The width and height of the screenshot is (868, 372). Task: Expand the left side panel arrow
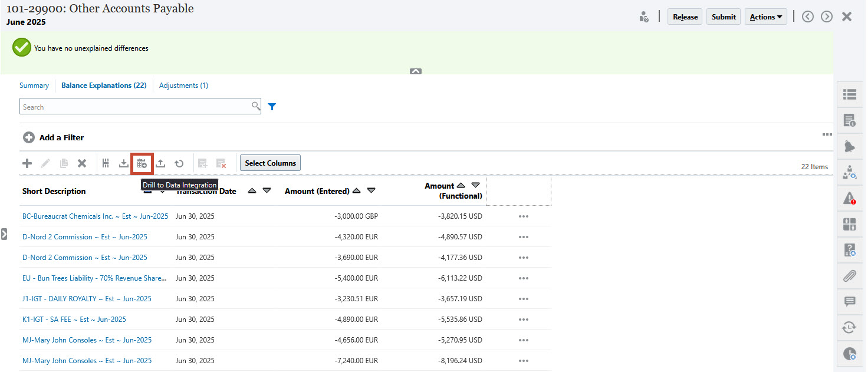click(x=4, y=234)
